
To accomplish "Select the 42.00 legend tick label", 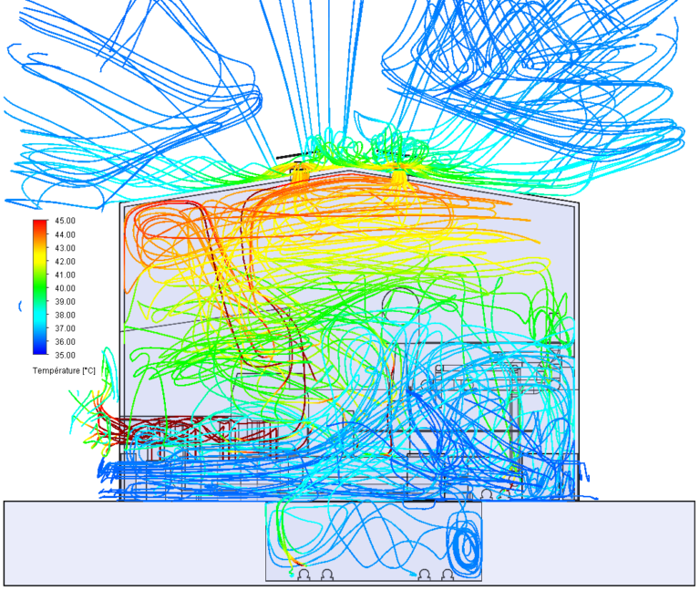I will point(65,262).
